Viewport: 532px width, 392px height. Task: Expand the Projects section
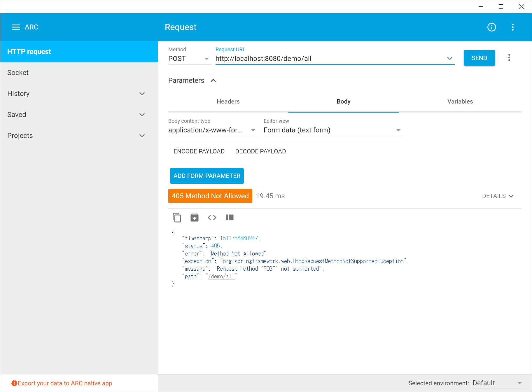point(142,136)
